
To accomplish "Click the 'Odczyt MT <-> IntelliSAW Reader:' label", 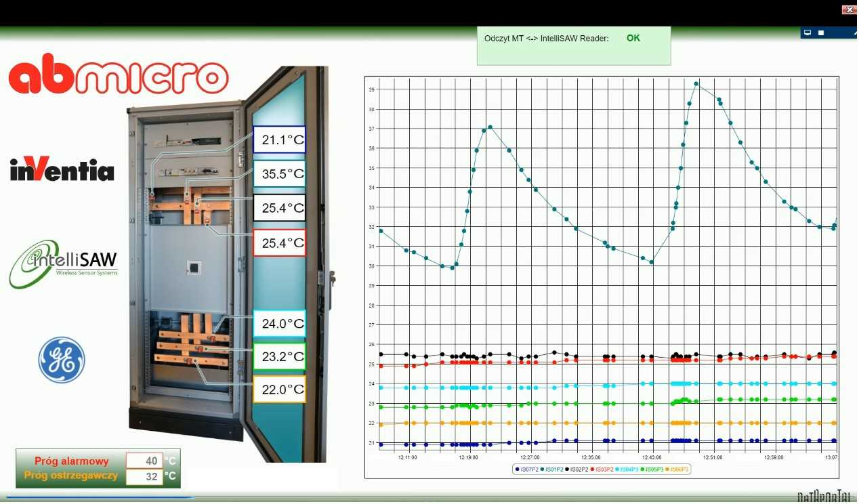I will click(547, 39).
